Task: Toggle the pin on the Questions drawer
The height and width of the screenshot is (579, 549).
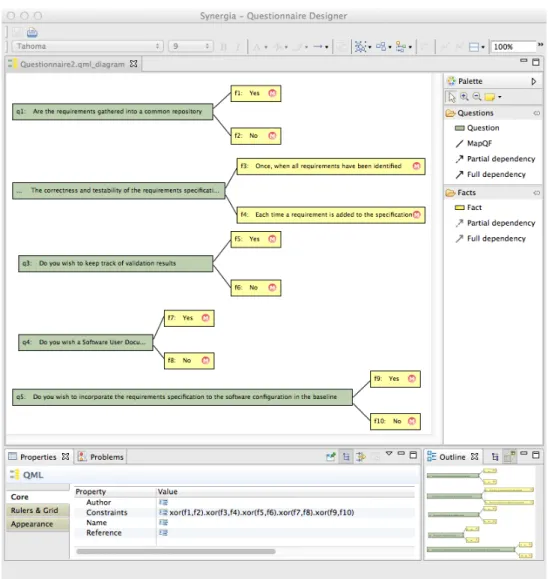Action: (x=536, y=113)
